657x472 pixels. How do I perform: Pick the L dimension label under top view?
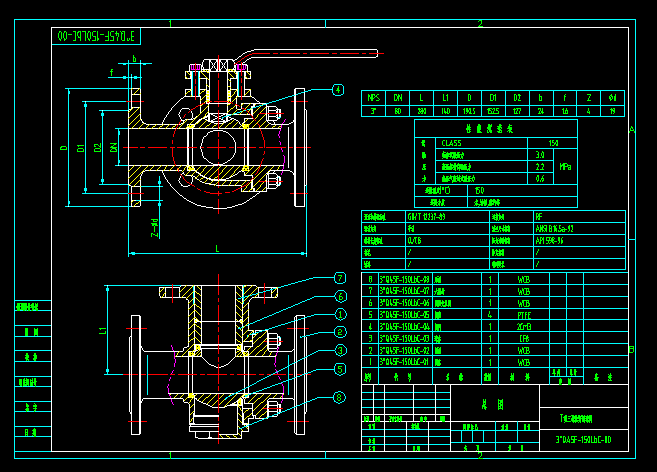coord(217,248)
